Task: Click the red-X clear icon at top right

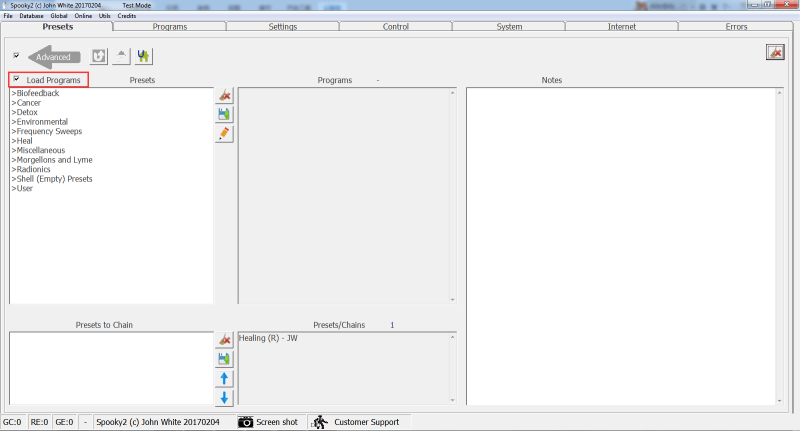Action: click(x=775, y=52)
